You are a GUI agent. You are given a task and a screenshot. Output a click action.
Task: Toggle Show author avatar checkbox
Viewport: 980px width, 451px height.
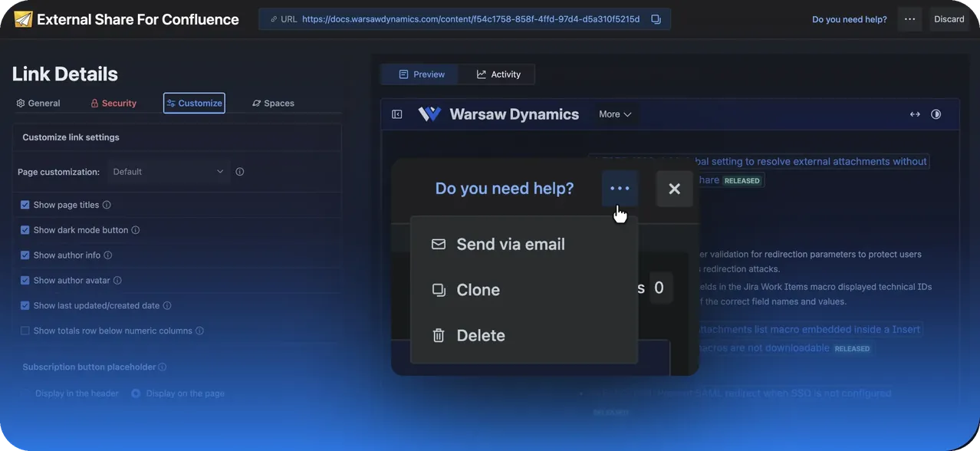25,281
